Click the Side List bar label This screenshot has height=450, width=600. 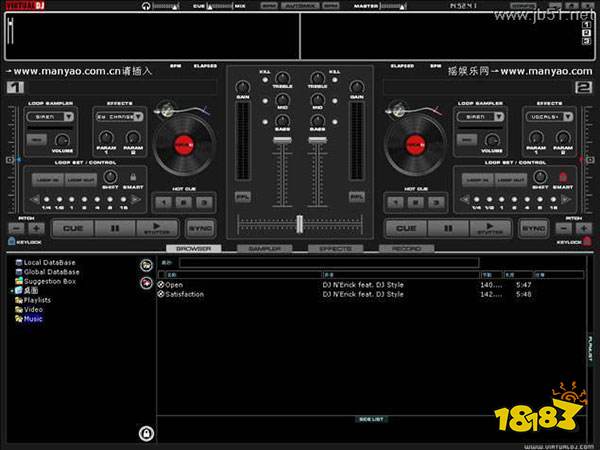(x=371, y=419)
